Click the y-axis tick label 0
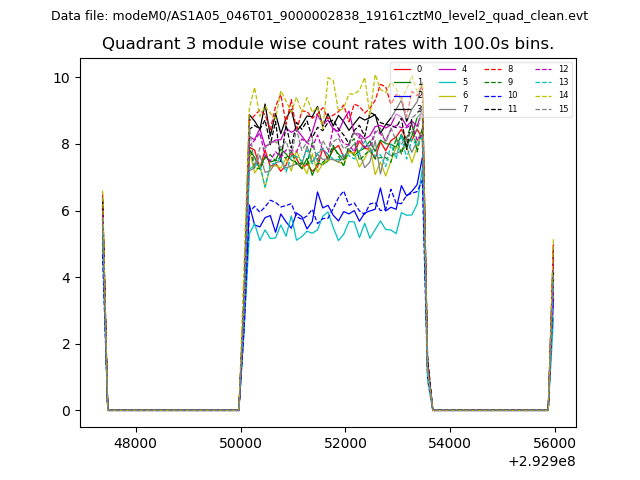The image size is (640, 480). tap(65, 411)
